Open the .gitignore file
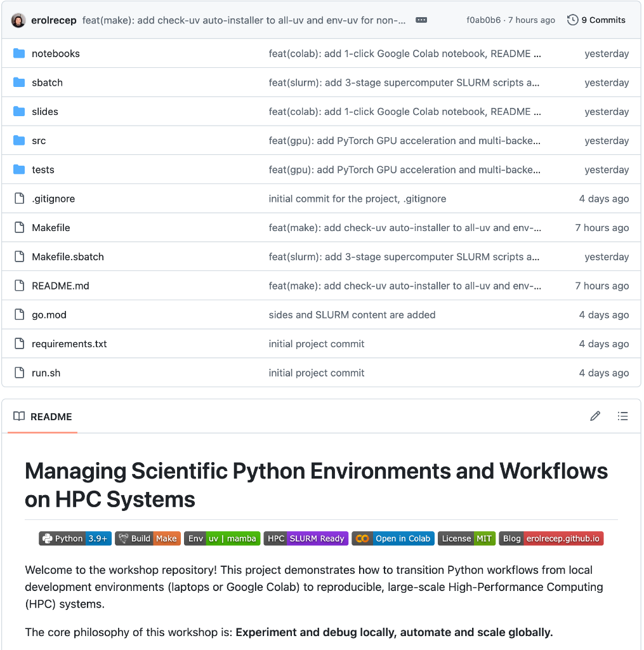The image size is (644, 650). click(53, 199)
